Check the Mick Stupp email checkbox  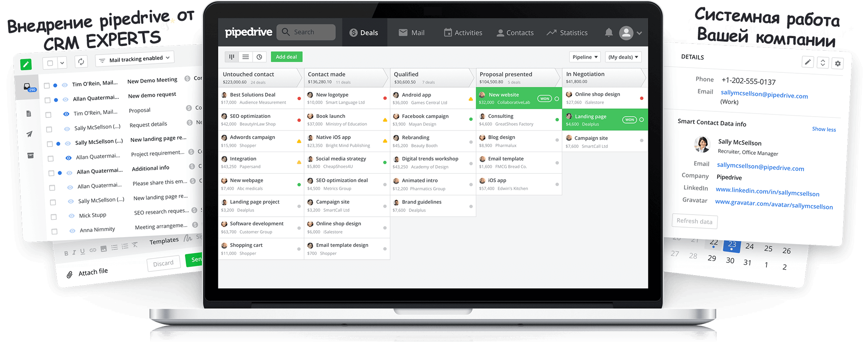click(54, 217)
